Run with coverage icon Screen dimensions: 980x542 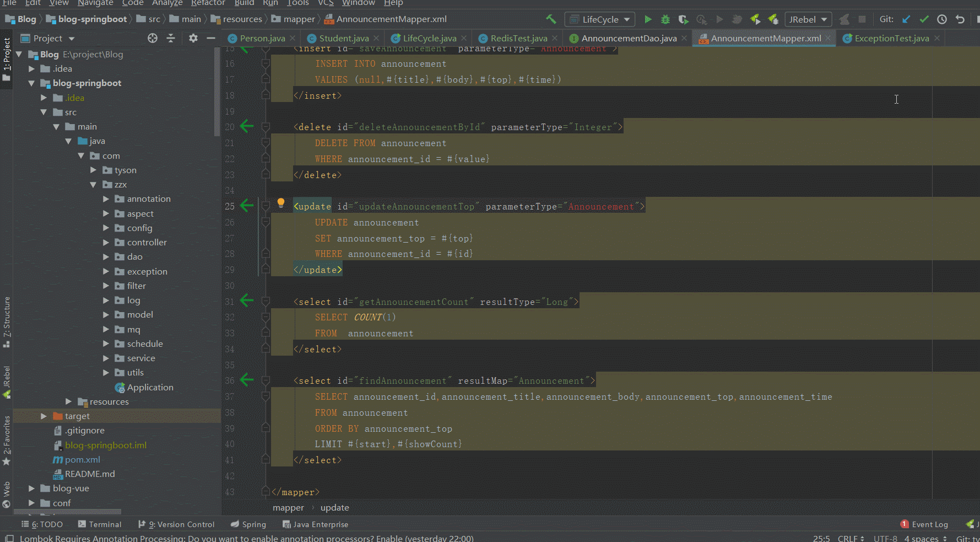pos(683,19)
